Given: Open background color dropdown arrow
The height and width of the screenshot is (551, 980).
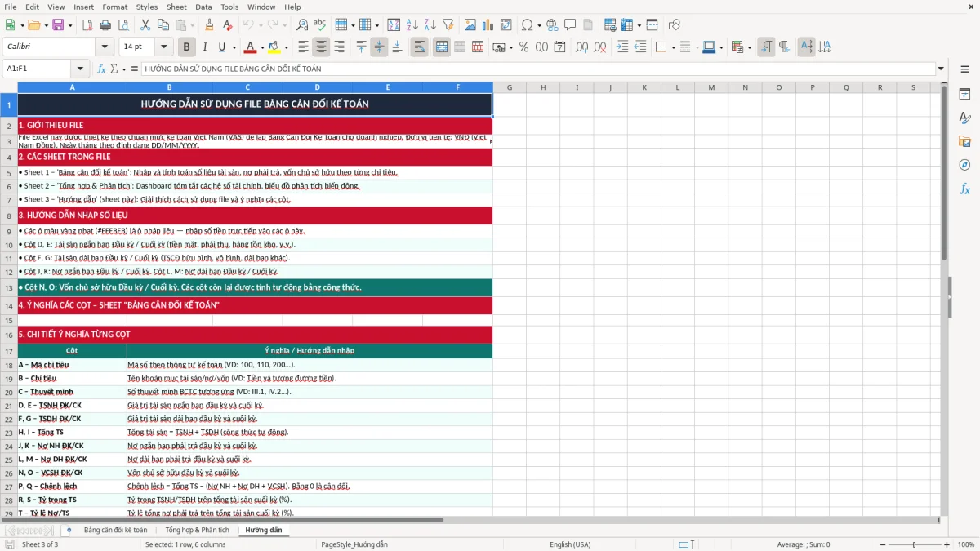Looking at the screenshot, I should [x=285, y=47].
